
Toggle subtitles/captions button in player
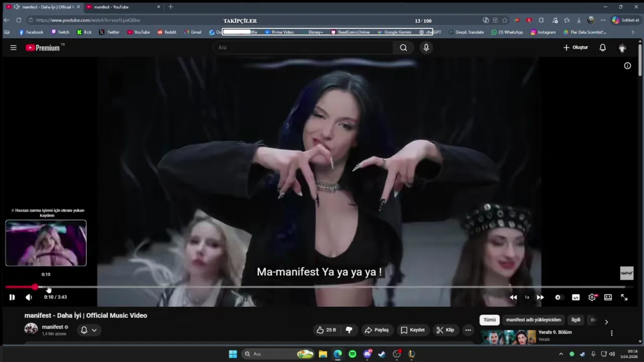click(576, 297)
